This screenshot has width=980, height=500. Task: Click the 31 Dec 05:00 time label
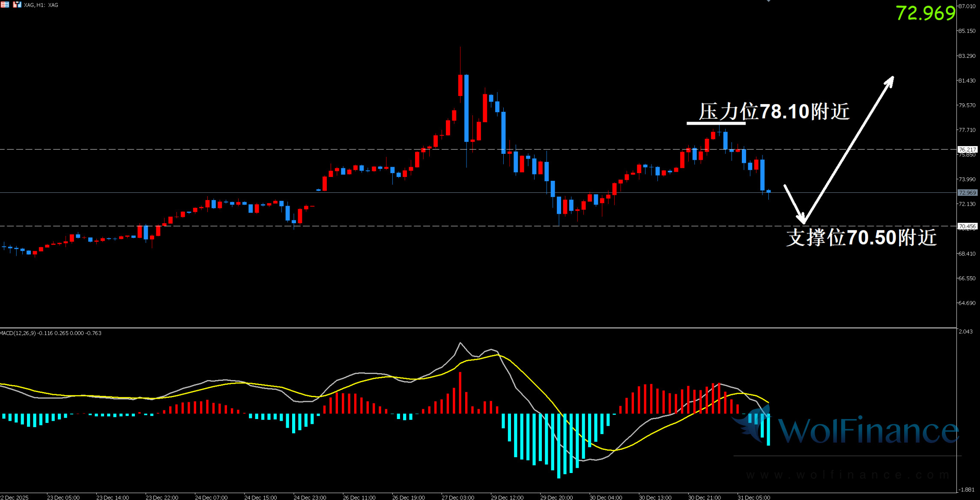coord(754,497)
